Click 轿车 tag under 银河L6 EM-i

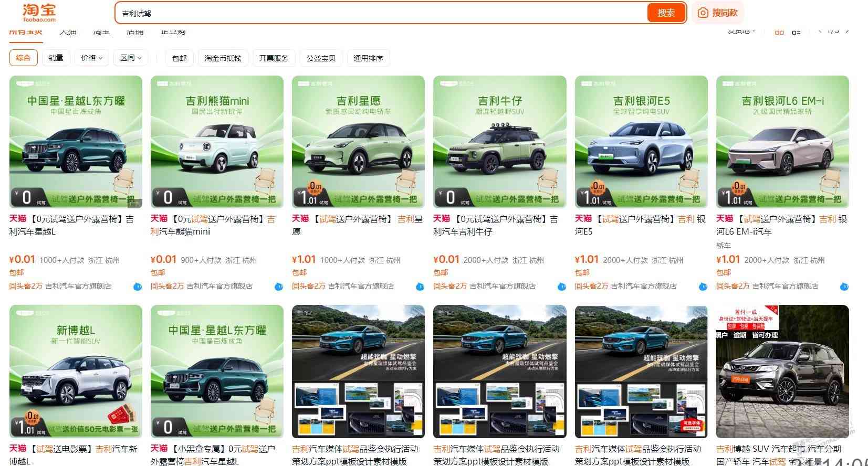tap(724, 246)
